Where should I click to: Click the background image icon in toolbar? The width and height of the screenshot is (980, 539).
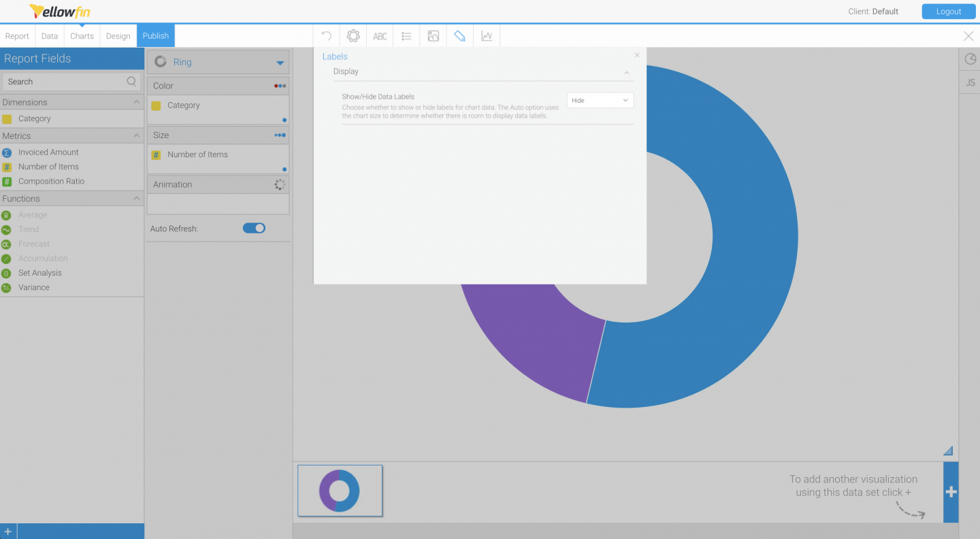433,35
